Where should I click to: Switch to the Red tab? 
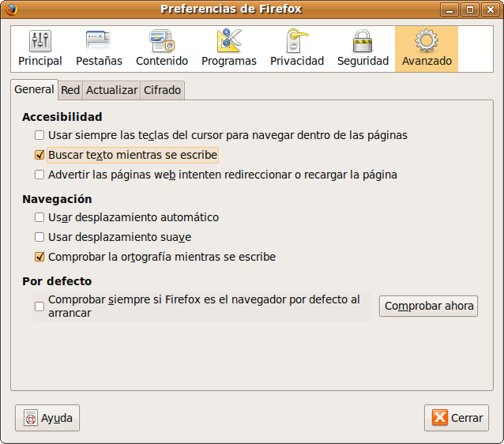70,90
